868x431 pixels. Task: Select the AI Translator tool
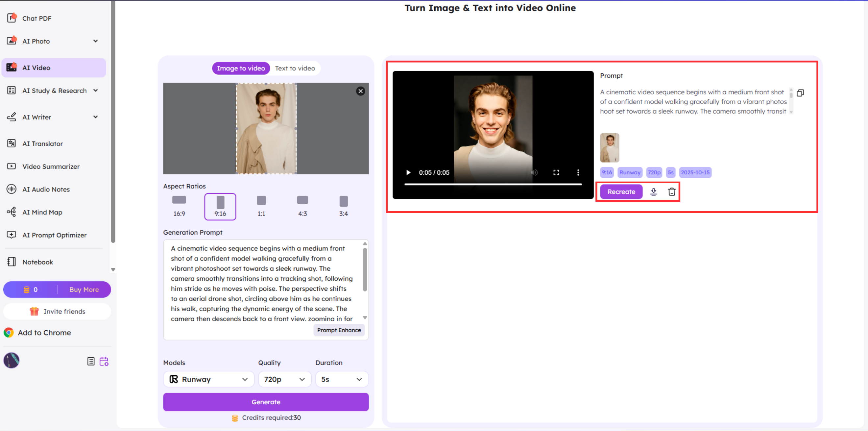(x=42, y=143)
